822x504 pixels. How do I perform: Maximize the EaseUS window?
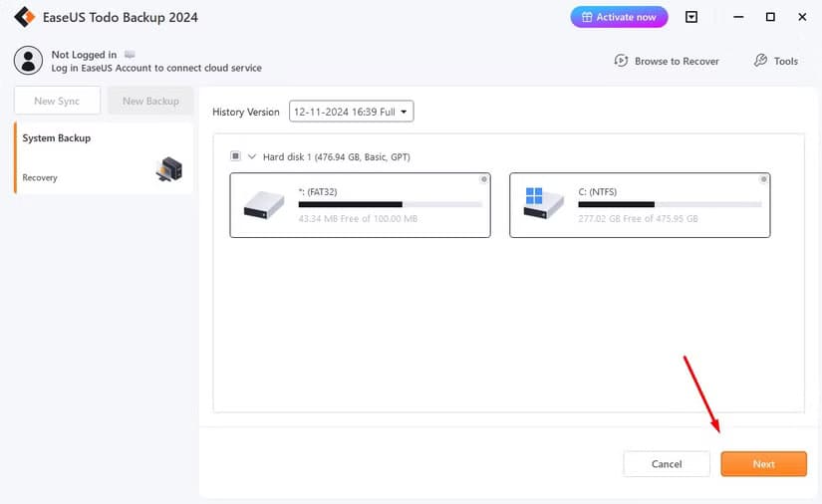click(x=770, y=17)
